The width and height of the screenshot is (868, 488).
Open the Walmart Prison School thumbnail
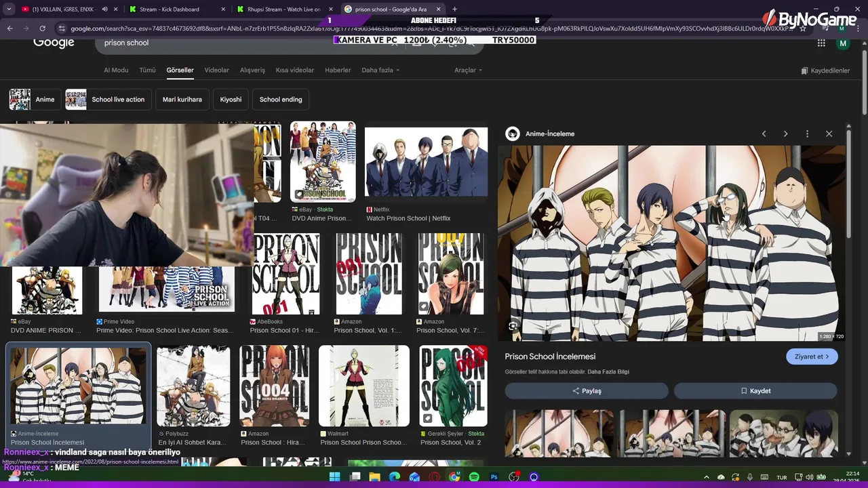[x=364, y=386]
